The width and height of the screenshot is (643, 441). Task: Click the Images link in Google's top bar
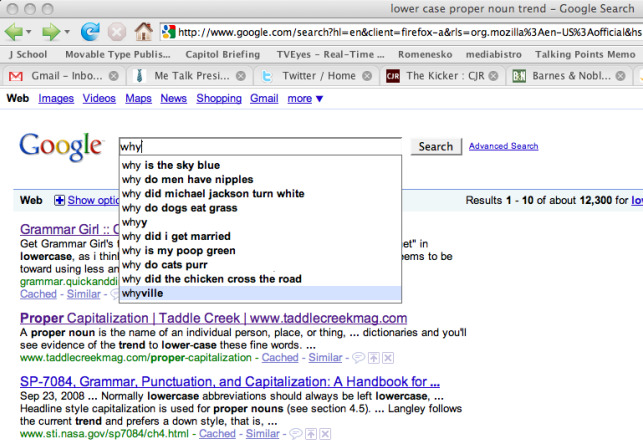point(56,99)
